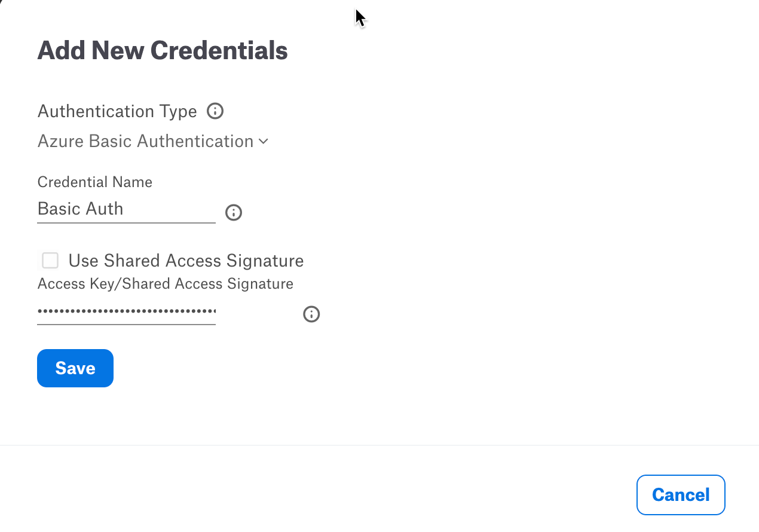The height and width of the screenshot is (532, 759).
Task: Click the 'Use Shared Access Signature' label text
Action: [186, 261]
